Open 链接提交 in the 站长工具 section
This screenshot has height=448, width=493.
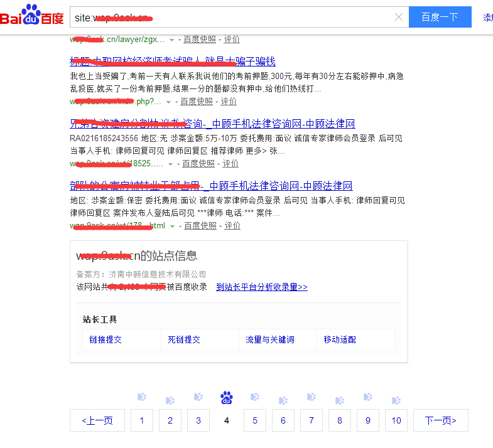tap(106, 339)
